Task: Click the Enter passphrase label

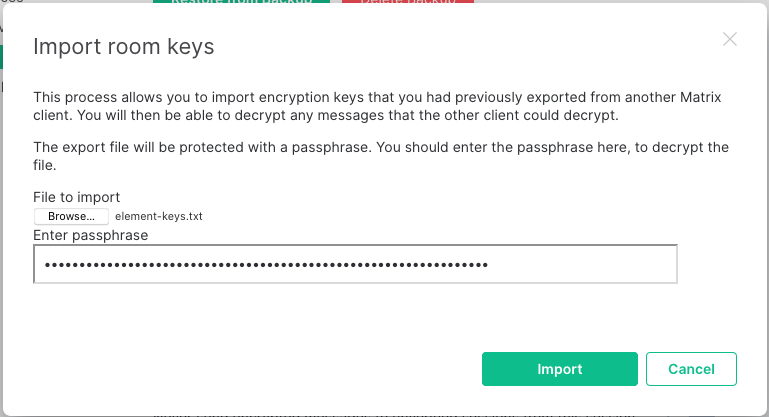Action: coord(91,235)
